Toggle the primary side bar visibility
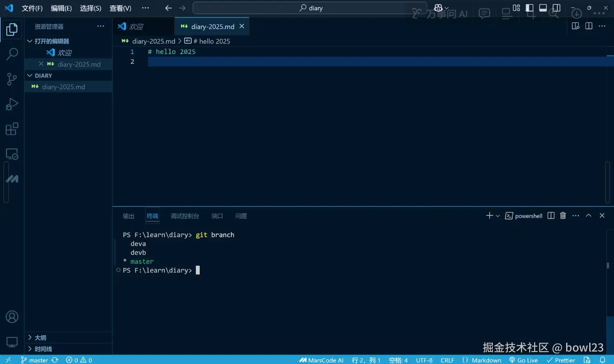The image size is (614, 364). pyautogui.click(x=529, y=8)
